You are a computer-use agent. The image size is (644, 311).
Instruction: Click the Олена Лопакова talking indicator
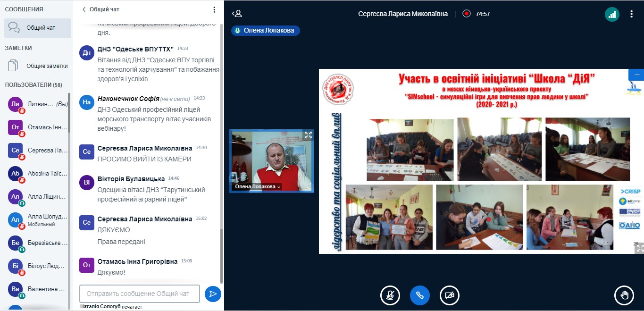(265, 30)
